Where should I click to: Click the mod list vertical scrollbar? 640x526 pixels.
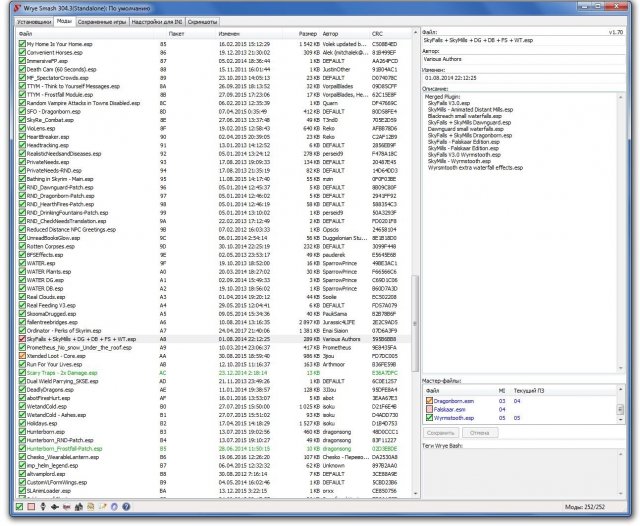(413, 300)
